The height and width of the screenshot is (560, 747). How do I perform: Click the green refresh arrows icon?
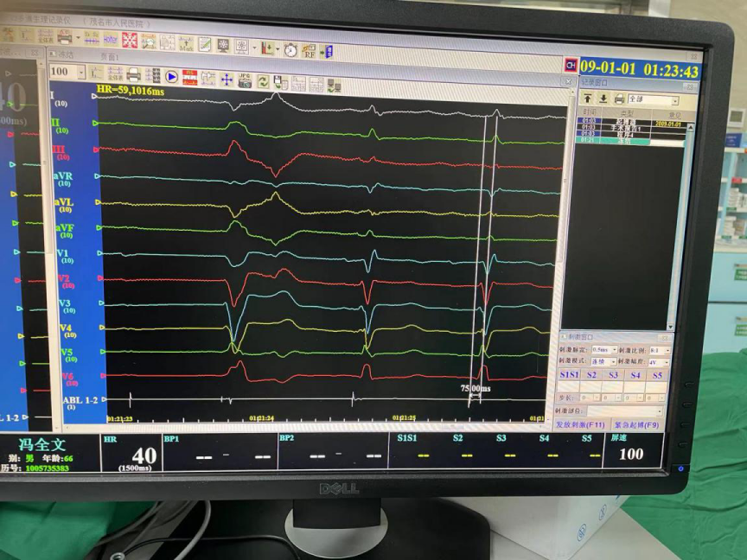[x=262, y=80]
